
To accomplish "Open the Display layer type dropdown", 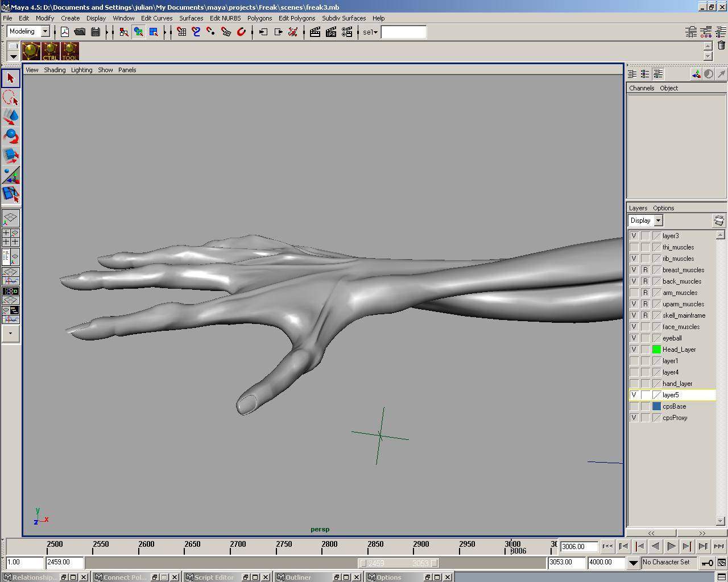I will [x=658, y=221].
